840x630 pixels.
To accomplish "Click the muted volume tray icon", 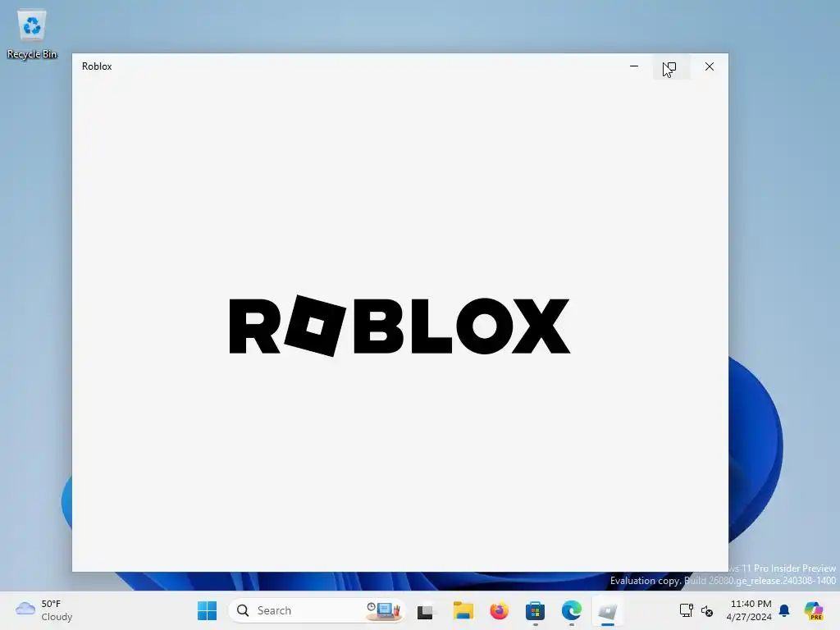I will point(707,610).
